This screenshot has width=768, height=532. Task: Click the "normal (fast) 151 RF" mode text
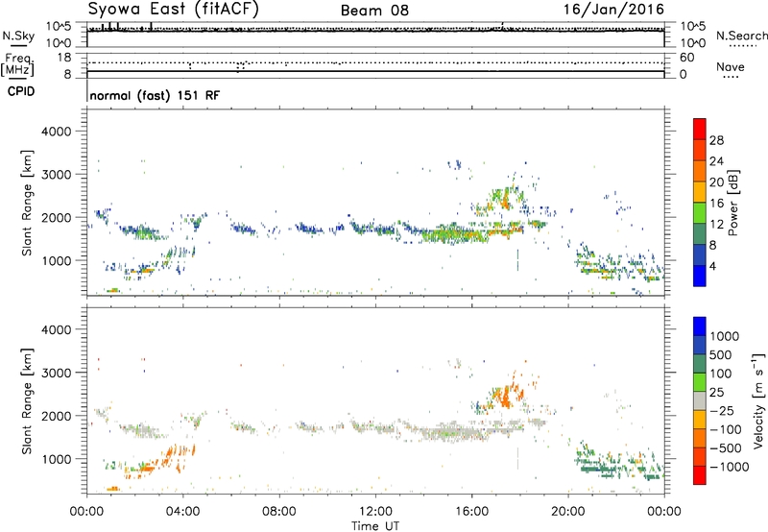[155, 95]
